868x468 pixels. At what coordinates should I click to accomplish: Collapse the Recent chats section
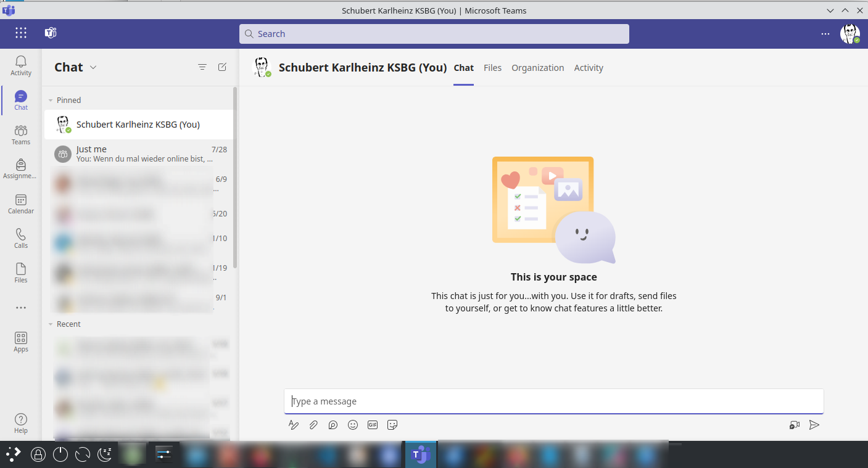click(x=51, y=324)
